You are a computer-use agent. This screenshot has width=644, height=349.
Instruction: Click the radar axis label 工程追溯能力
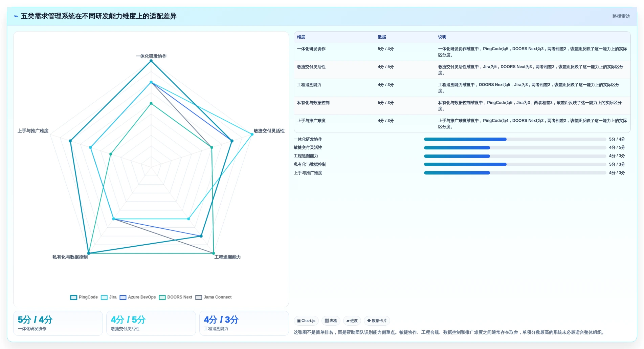click(x=227, y=257)
